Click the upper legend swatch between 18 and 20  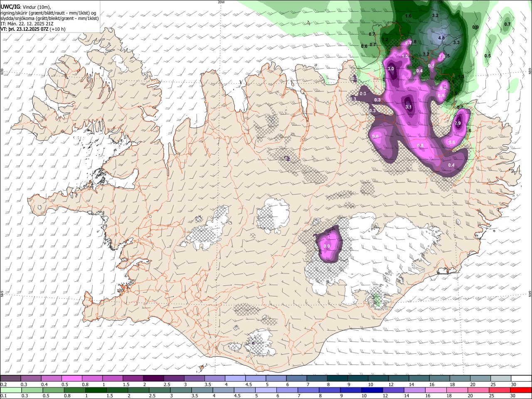(x=460, y=379)
